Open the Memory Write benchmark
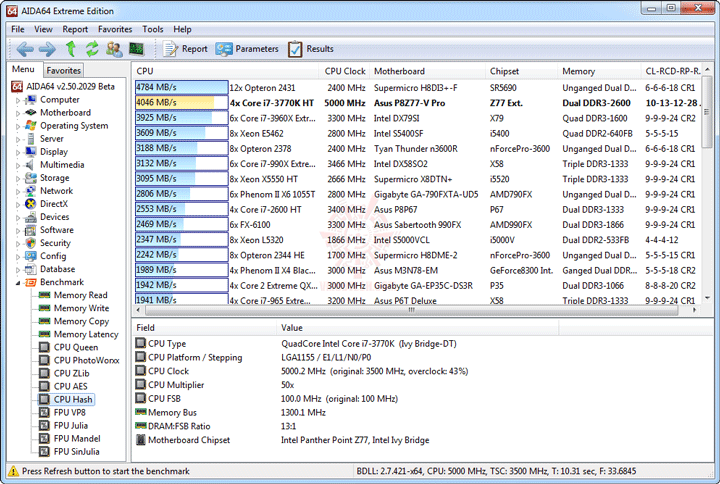Viewport: 720px width, 484px height. (x=81, y=308)
